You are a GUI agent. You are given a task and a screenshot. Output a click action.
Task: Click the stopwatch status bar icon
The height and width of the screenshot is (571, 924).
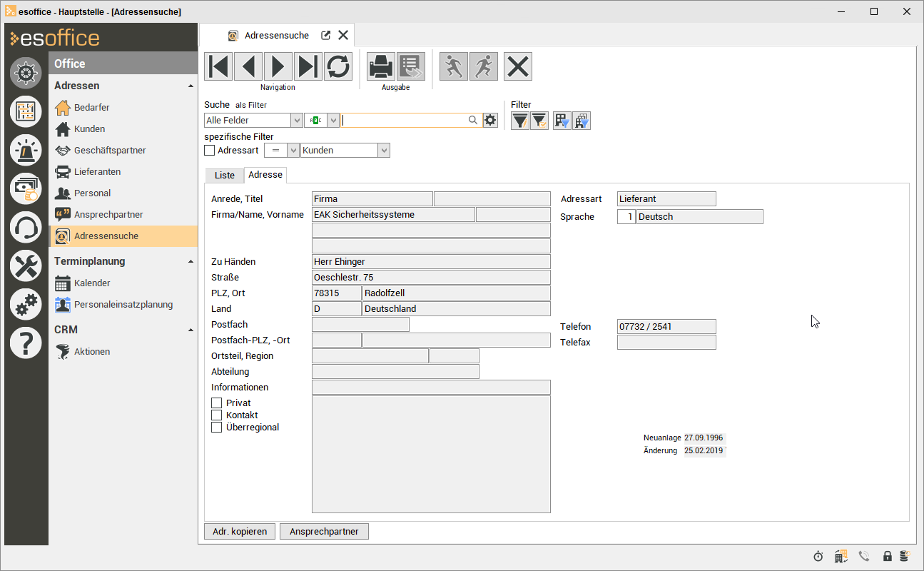point(818,556)
